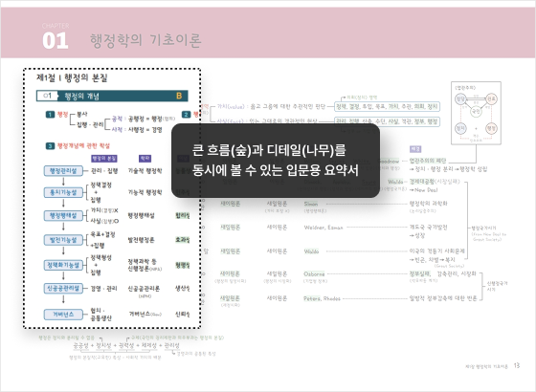Click the text '행정학의 과학화'
536x392 pixels.
pos(429,203)
